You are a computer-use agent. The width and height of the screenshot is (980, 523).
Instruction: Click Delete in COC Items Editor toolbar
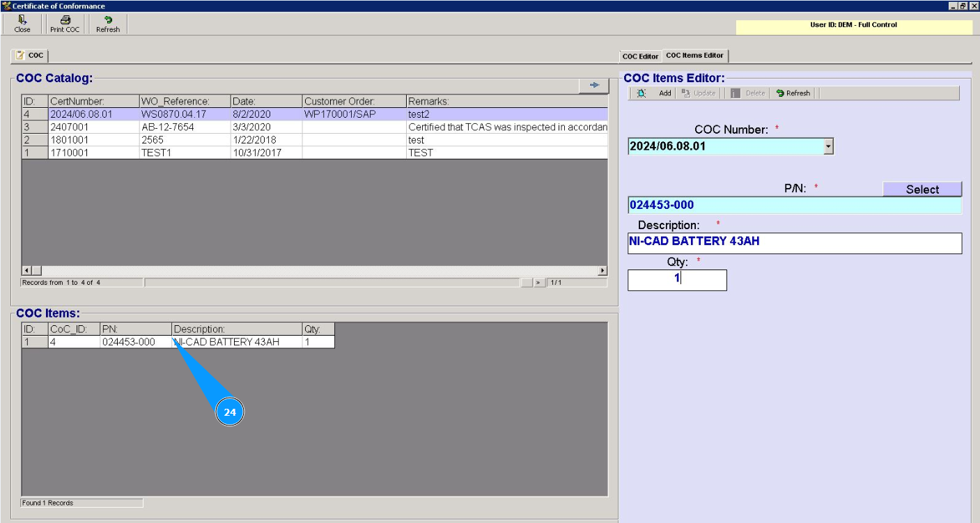[x=748, y=93]
